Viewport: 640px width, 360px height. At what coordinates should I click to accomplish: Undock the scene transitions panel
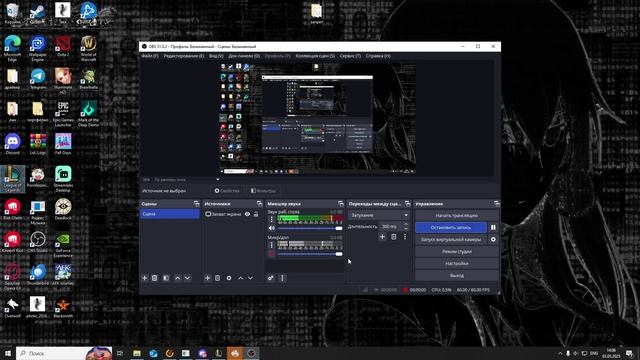pyautogui.click(x=407, y=203)
